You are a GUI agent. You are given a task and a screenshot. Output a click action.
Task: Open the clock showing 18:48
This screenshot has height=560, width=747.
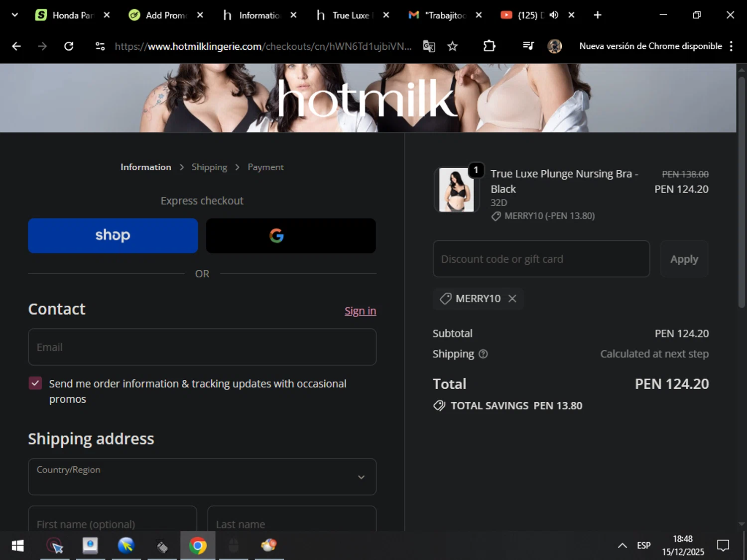683,546
